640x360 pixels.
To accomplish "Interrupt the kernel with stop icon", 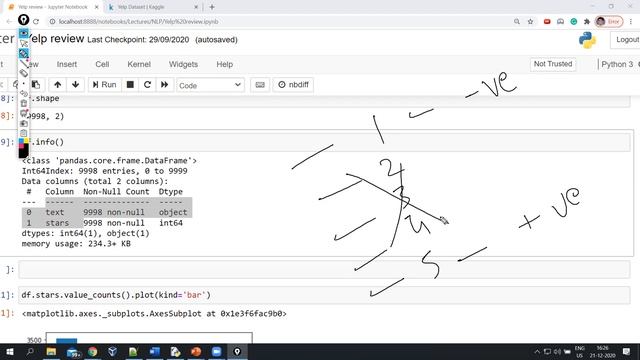I will (130, 84).
